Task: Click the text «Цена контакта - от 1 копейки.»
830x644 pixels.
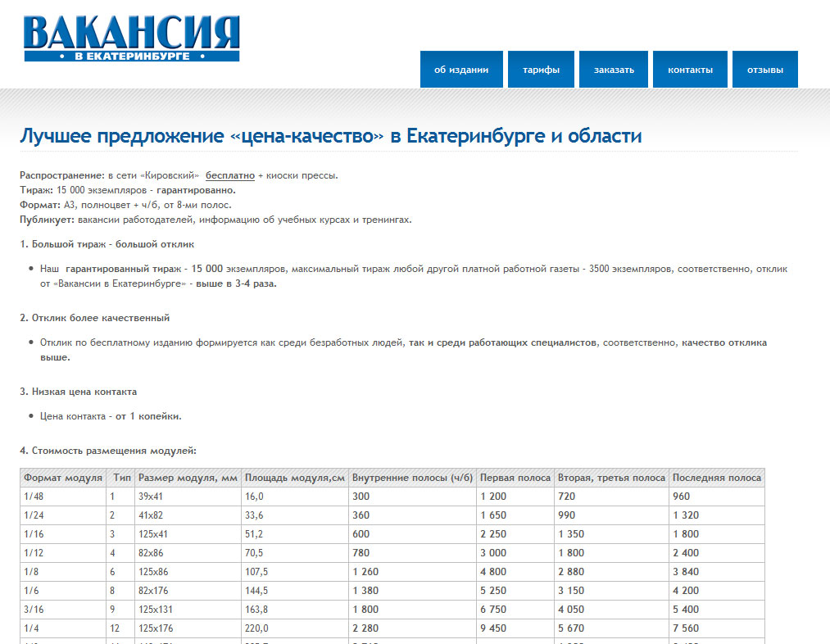Action: pos(111,416)
